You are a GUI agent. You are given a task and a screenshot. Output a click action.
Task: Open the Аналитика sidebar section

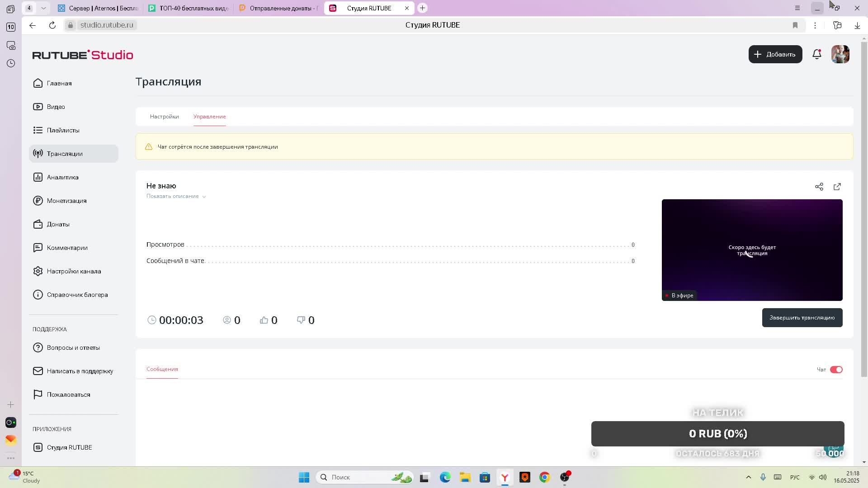click(x=74, y=177)
